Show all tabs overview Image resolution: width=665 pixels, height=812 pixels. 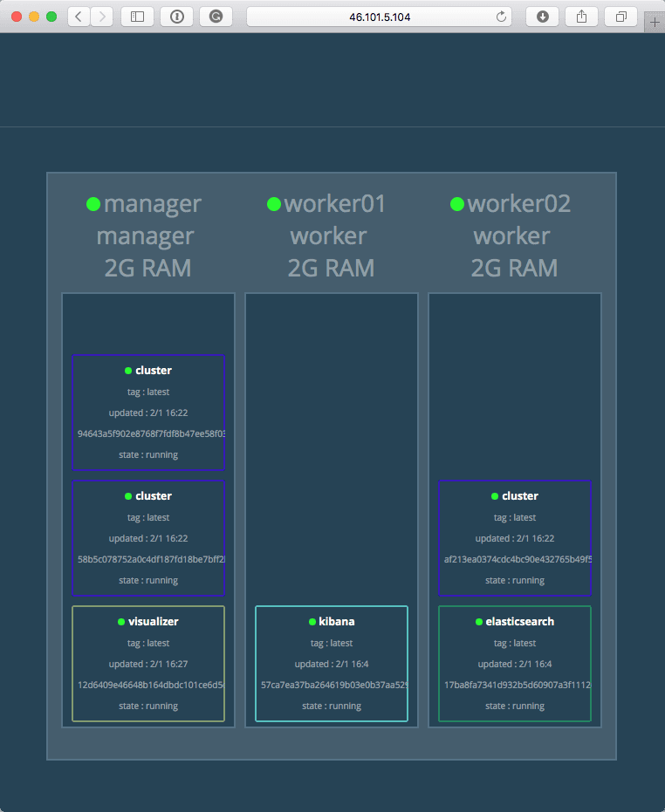point(621,17)
